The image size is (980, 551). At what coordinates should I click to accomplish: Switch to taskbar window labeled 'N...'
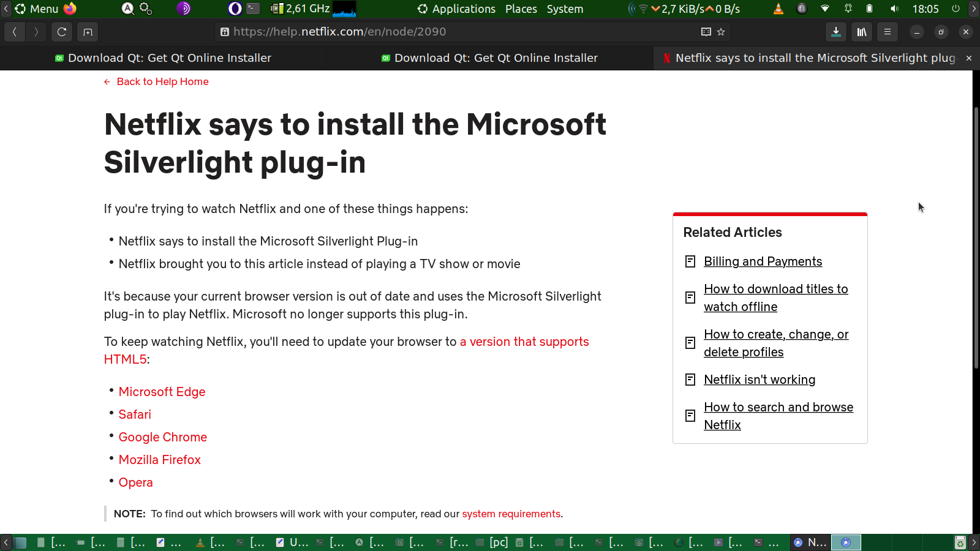(x=810, y=542)
